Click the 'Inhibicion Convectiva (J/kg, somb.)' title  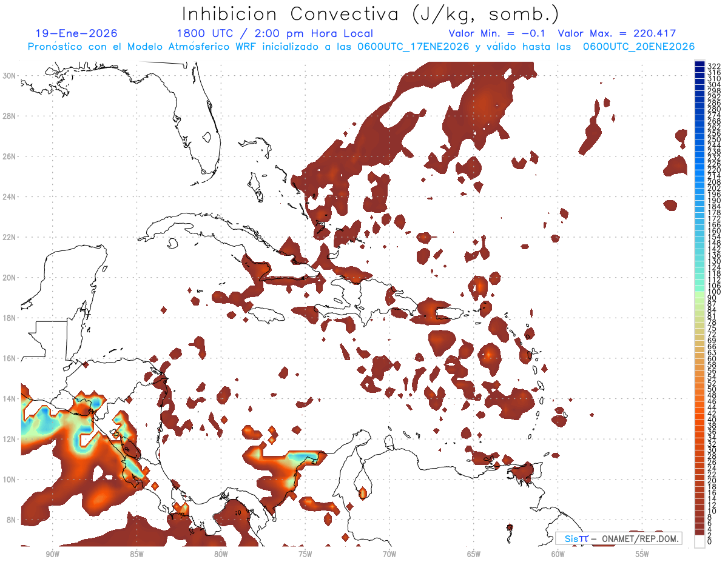click(371, 14)
